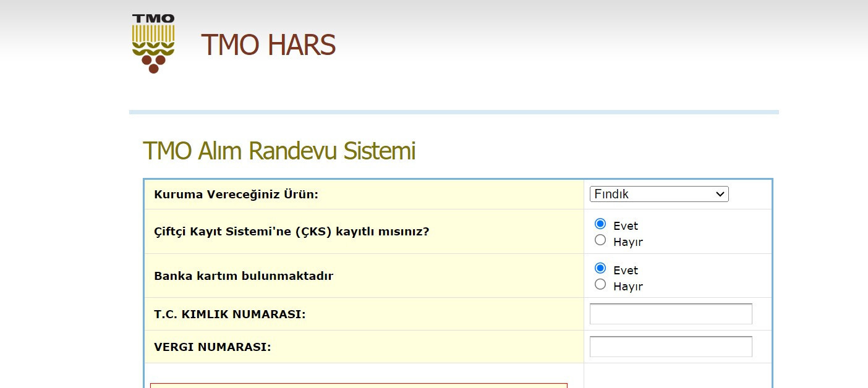
Task: Click the TMO Alım Randevu Sistemi heading
Action: pos(279,151)
